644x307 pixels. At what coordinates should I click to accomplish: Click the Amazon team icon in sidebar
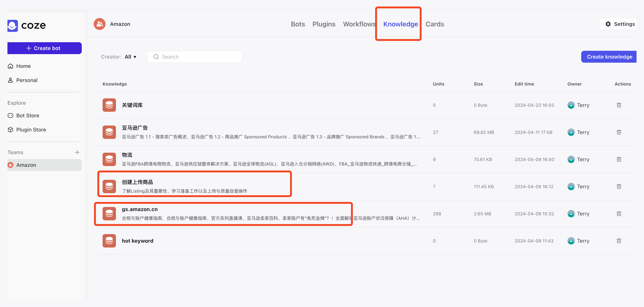coord(11,165)
